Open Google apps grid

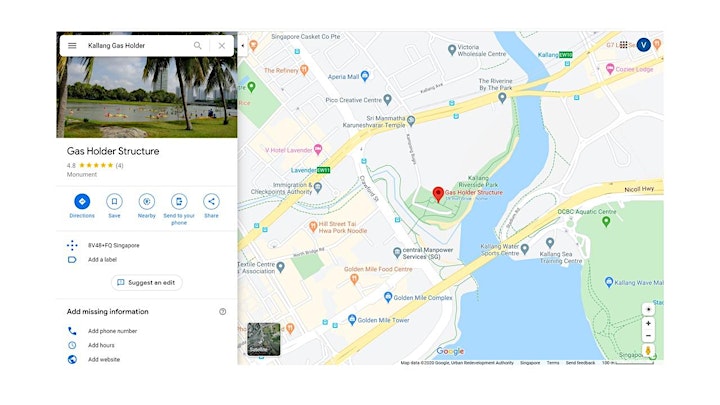tap(623, 45)
